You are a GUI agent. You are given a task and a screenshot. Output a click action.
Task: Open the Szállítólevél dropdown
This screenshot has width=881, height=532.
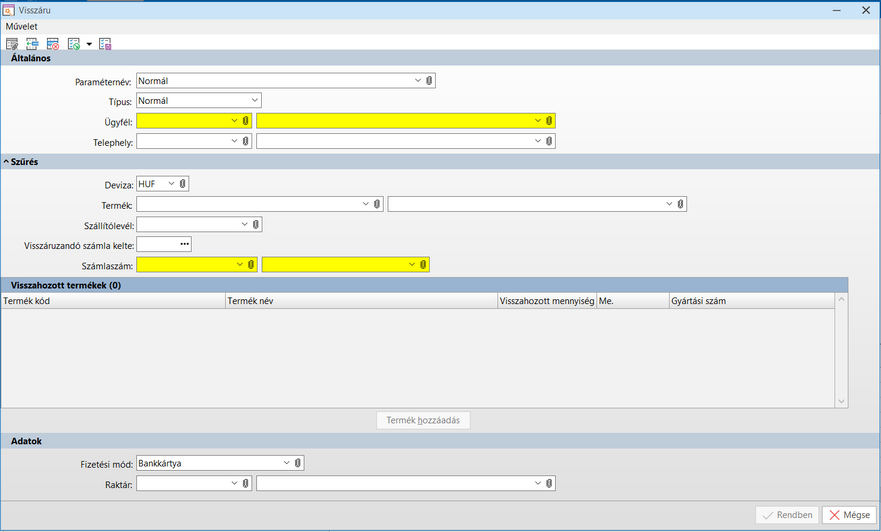(x=244, y=224)
